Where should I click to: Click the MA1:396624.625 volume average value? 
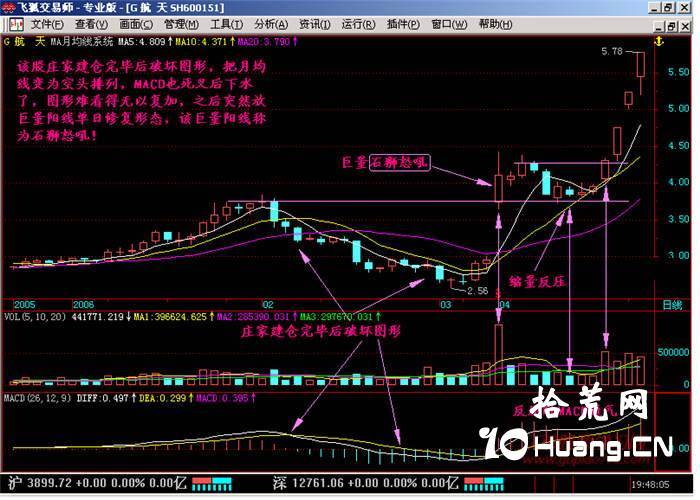(x=174, y=317)
